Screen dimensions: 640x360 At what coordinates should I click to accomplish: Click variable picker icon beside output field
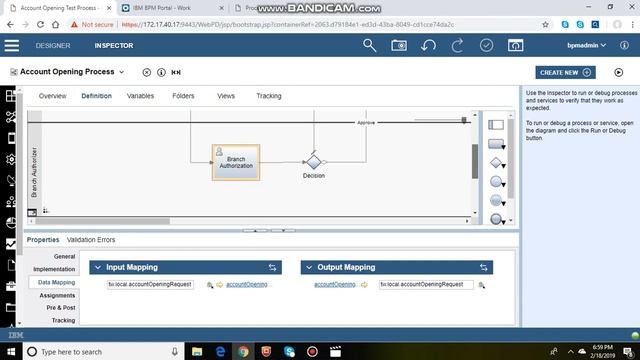tap(482, 285)
